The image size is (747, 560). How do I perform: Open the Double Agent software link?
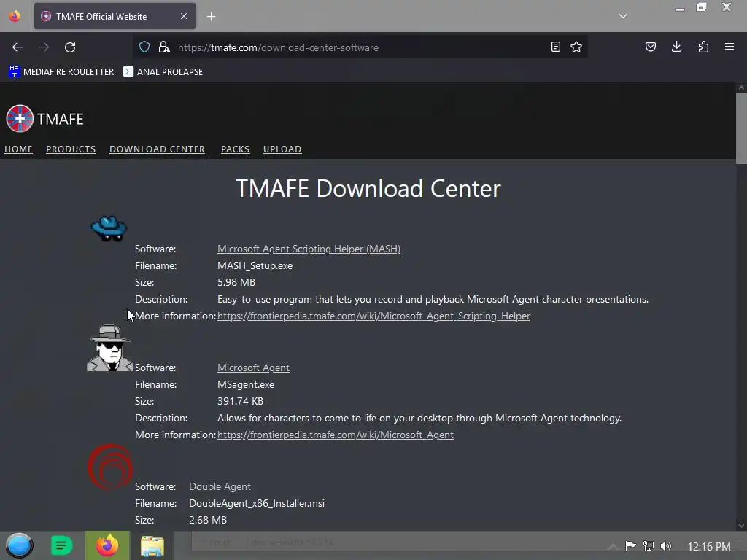(220, 486)
